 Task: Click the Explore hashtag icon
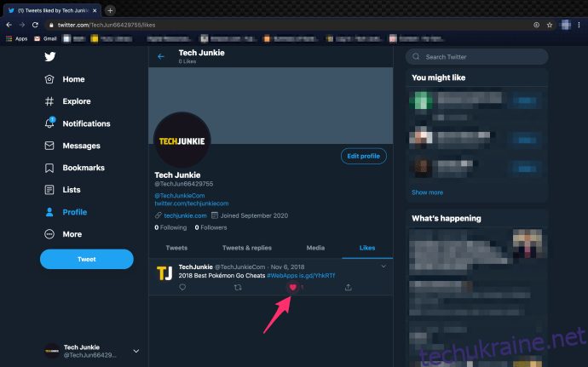[x=49, y=101]
